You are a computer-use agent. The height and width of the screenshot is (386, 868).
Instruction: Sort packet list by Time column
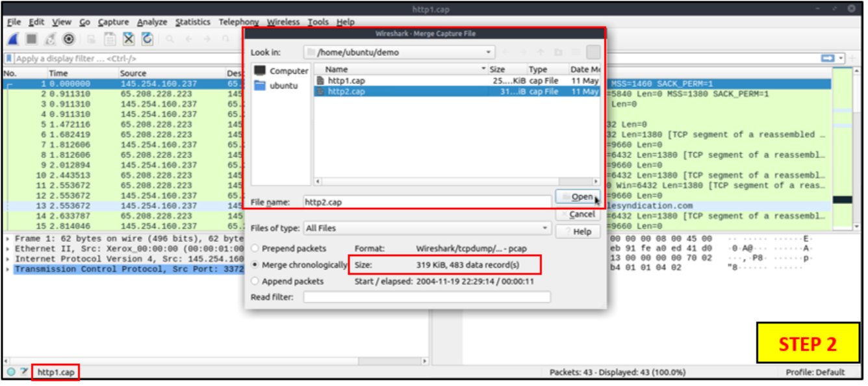(82, 73)
